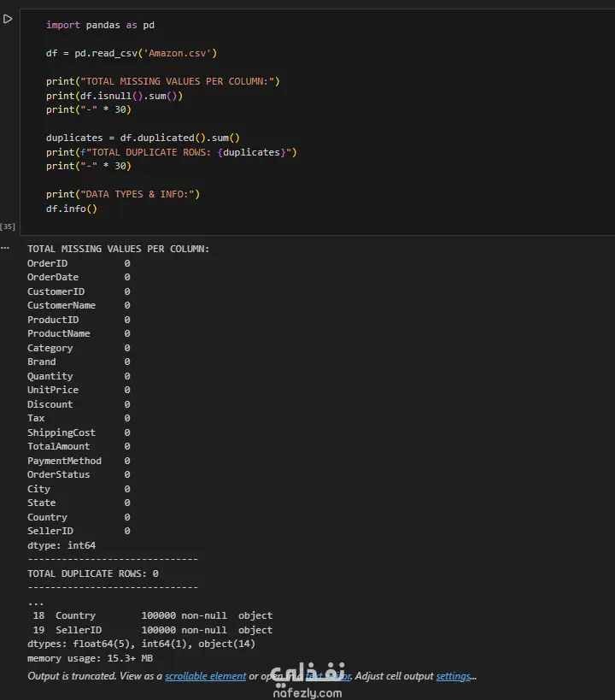
Task: Click the 'TOTAL DUPLICATE ROWS: 0' output line
Action: click(92, 574)
